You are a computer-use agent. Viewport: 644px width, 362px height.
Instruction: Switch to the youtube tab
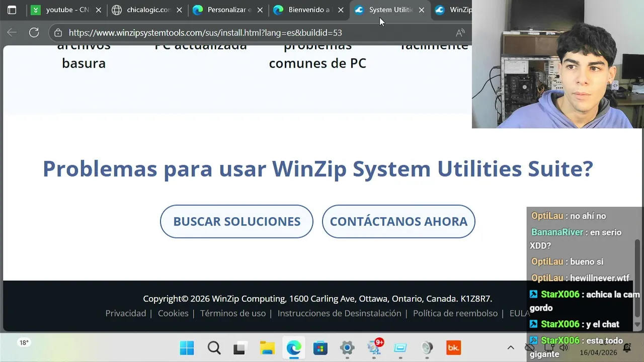pyautogui.click(x=66, y=10)
